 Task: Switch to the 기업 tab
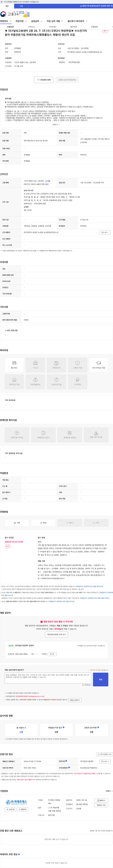21,6
